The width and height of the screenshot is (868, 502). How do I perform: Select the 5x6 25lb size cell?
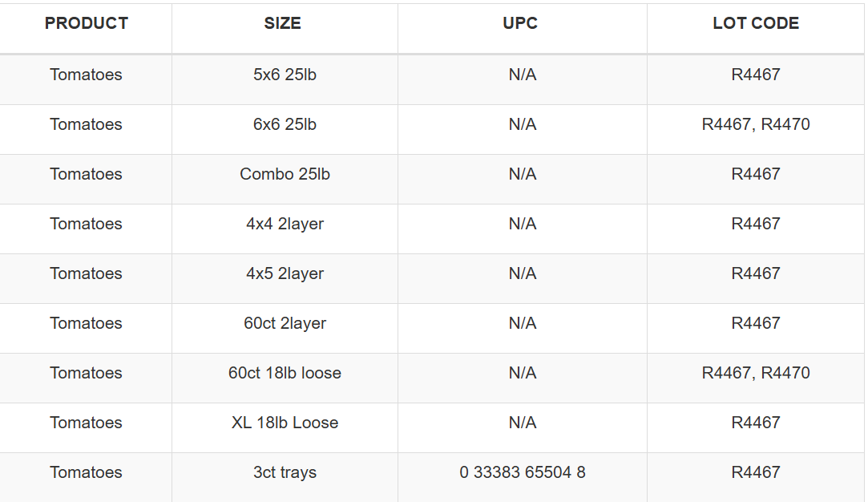[x=285, y=75]
